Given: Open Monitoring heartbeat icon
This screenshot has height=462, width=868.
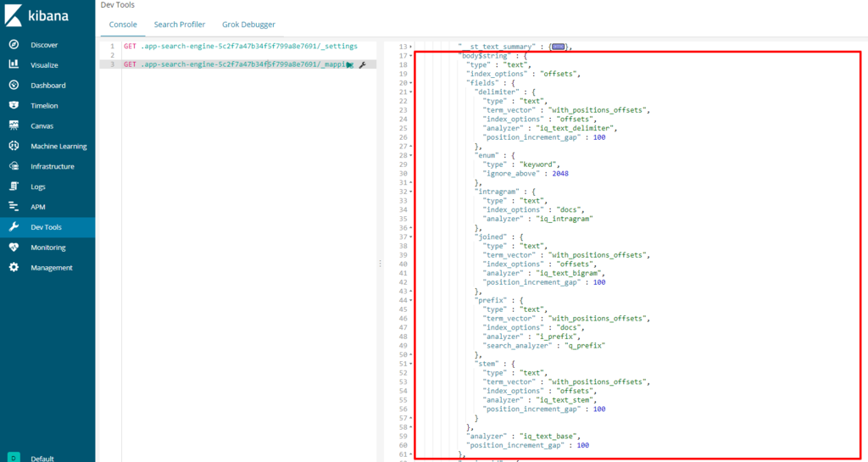Looking at the screenshot, I should pos(14,248).
